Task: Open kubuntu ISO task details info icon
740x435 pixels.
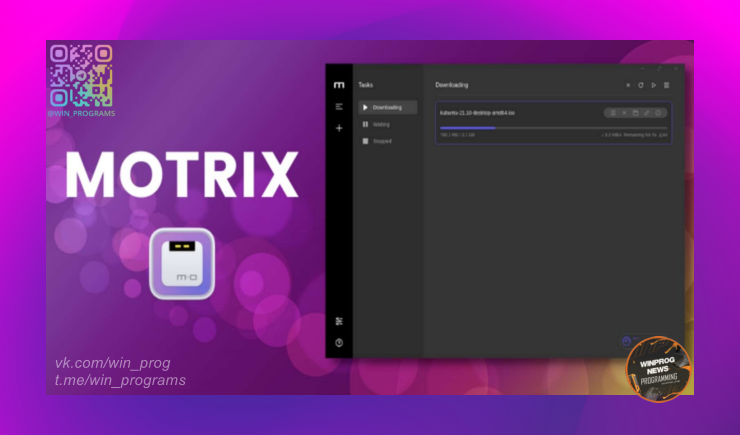Action: pos(658,113)
